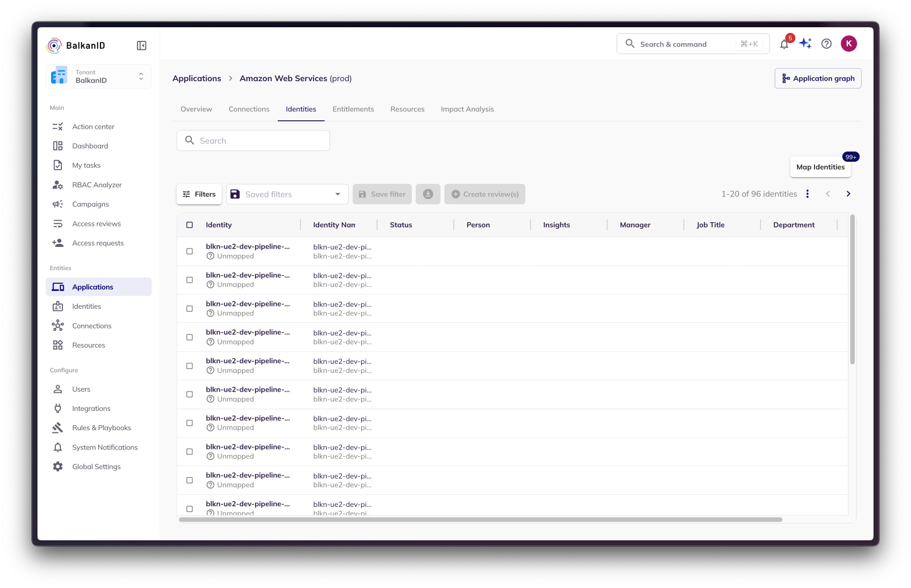Select the Identities tab

301,109
